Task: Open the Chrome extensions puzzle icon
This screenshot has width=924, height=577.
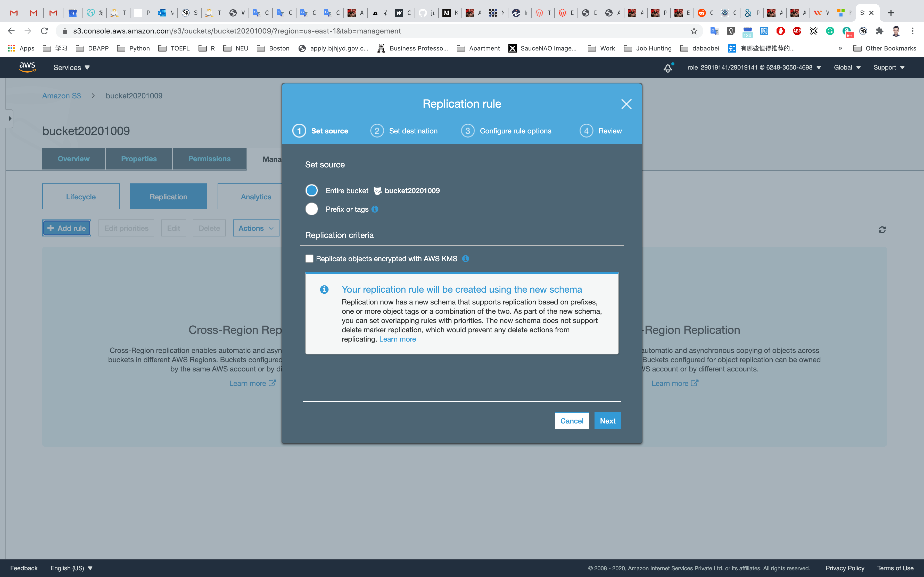Action: point(879,31)
